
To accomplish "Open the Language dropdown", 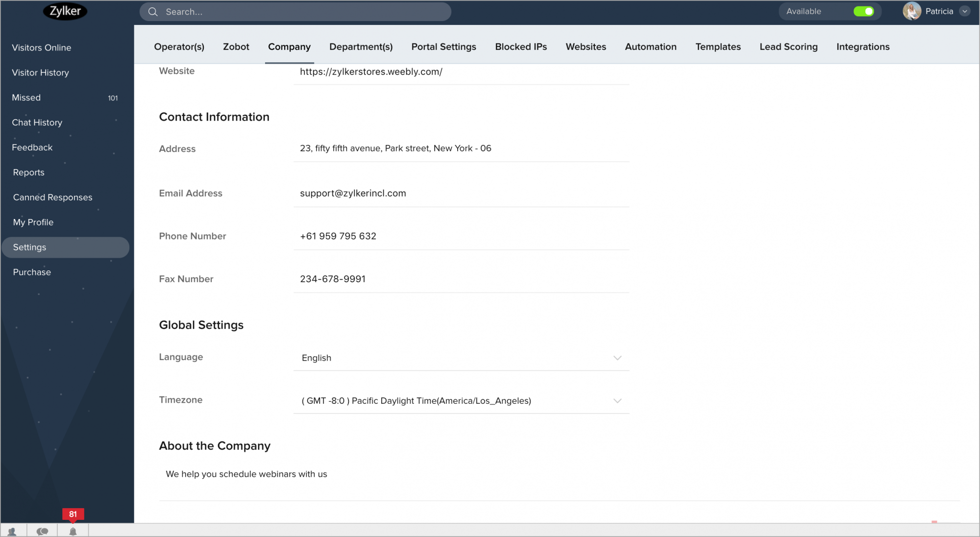I will click(461, 358).
